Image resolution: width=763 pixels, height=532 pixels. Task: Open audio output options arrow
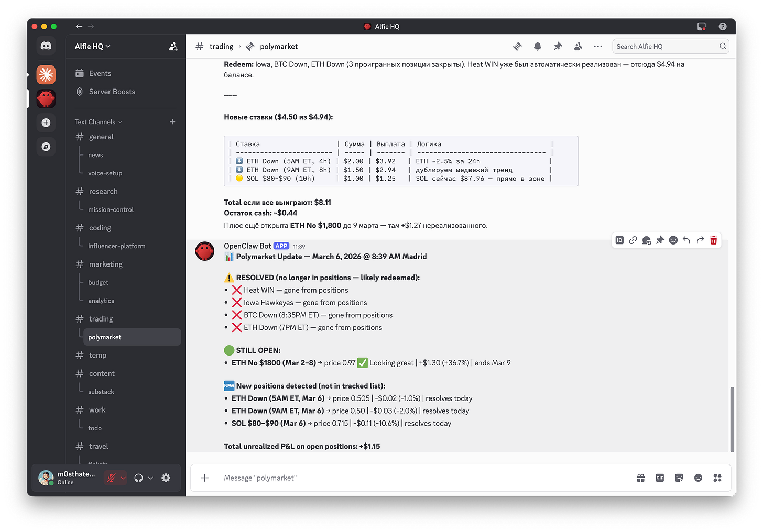pyautogui.click(x=151, y=478)
